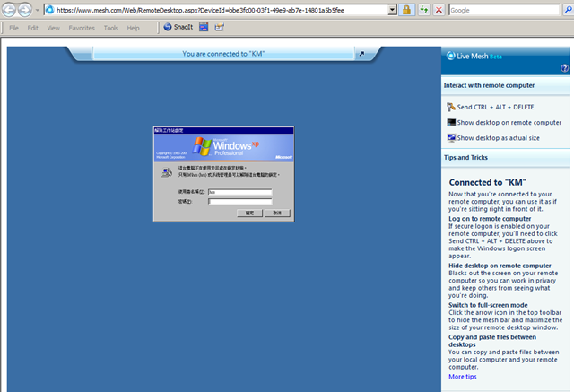
Task: Click the Live Mesh logo icon
Action: pyautogui.click(x=450, y=56)
